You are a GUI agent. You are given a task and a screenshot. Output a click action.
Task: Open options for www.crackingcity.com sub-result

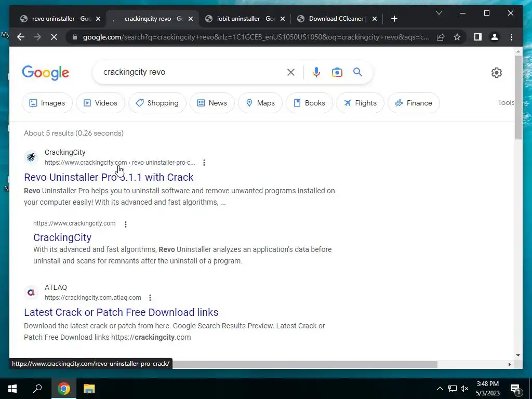(x=126, y=224)
